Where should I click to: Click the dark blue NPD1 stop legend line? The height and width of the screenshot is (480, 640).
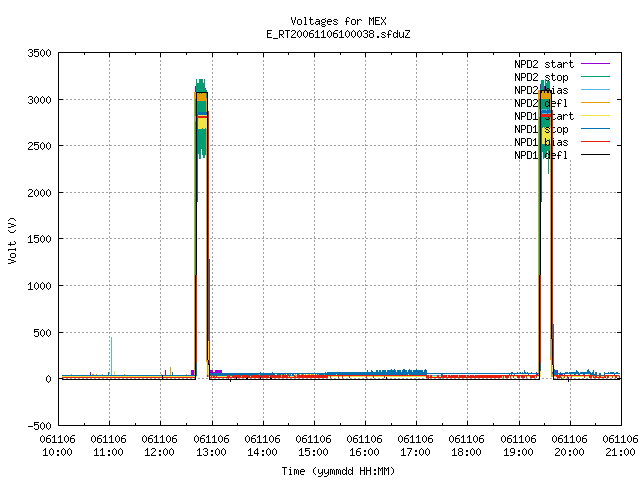tap(596, 129)
